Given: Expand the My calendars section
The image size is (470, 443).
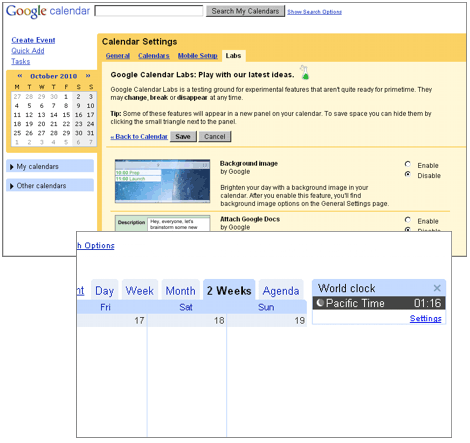Looking at the screenshot, I should point(50,166).
